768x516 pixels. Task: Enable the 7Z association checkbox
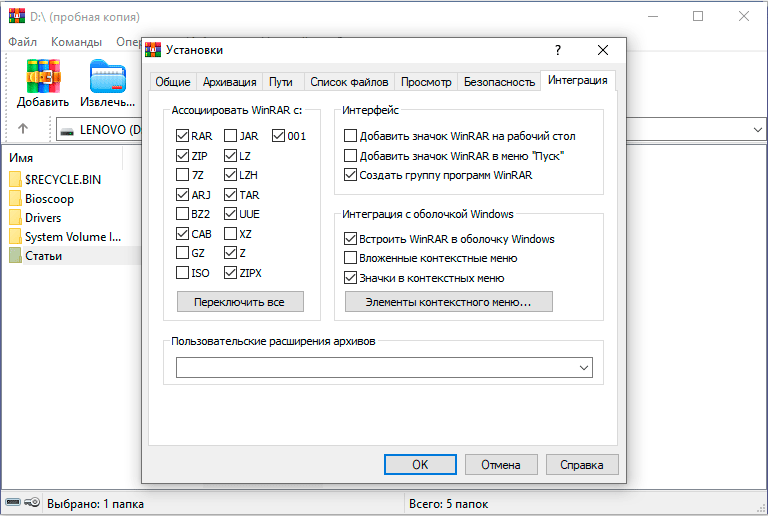[x=182, y=175]
